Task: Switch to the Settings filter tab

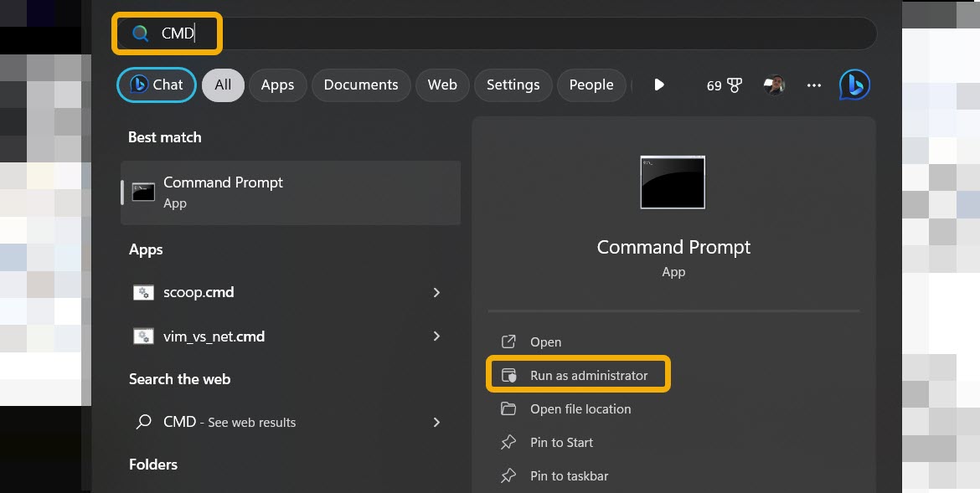Action: tap(513, 85)
